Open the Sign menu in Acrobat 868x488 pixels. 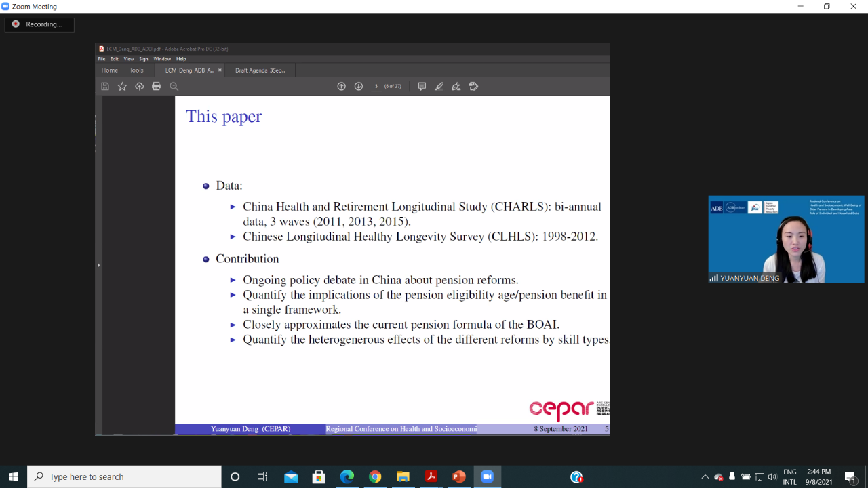pyautogui.click(x=144, y=59)
